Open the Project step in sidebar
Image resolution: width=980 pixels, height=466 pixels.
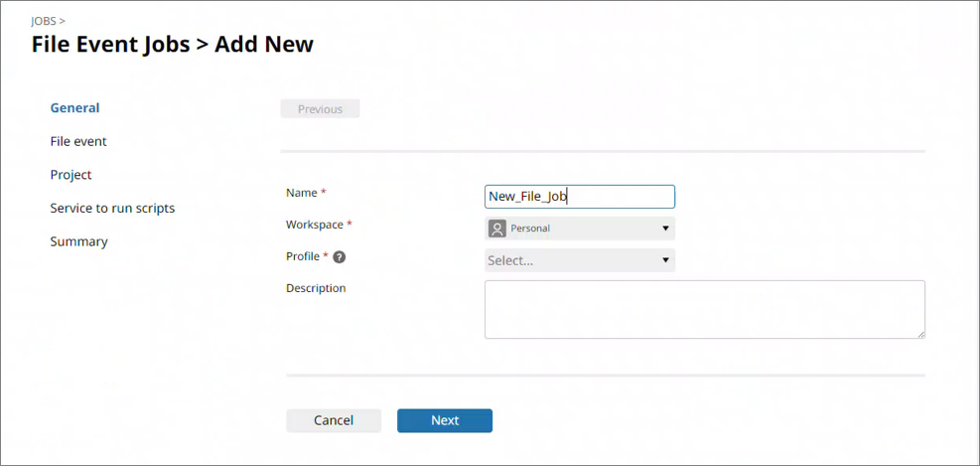point(70,175)
